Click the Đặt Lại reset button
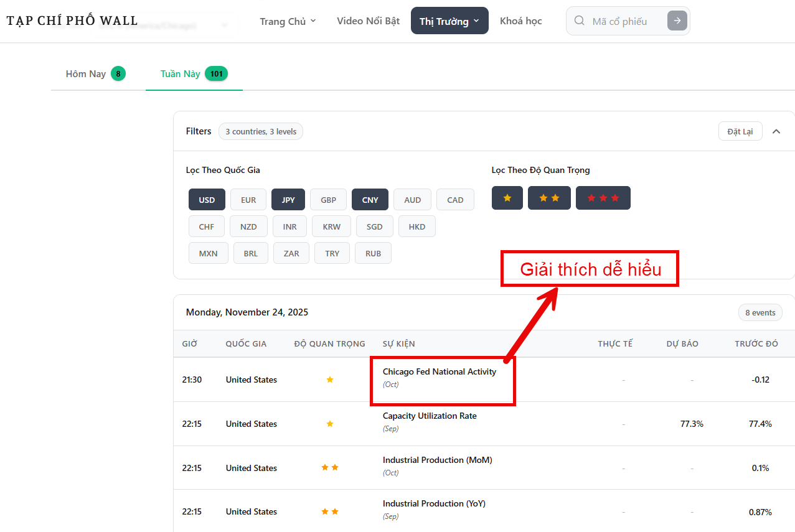Image resolution: width=795 pixels, height=532 pixels. 740,131
